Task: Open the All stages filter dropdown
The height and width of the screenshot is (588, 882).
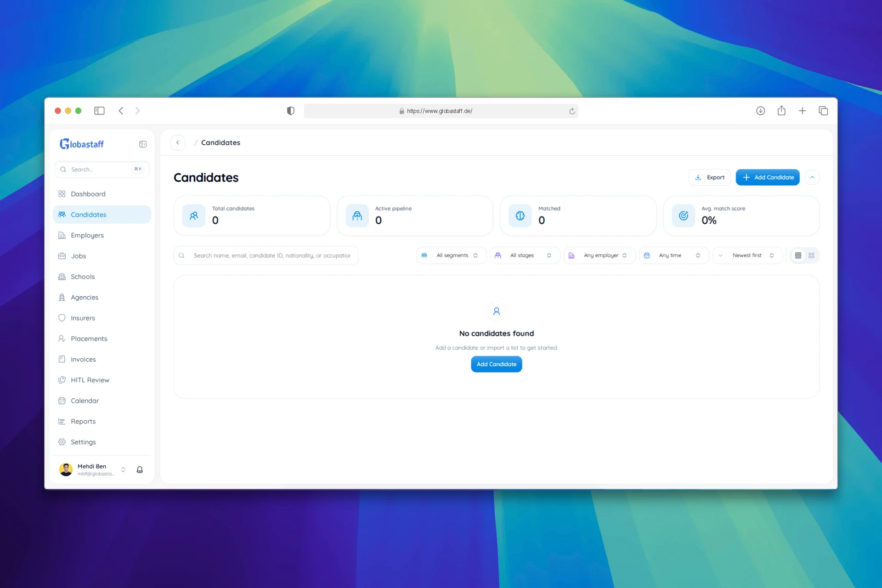Action: tap(525, 255)
